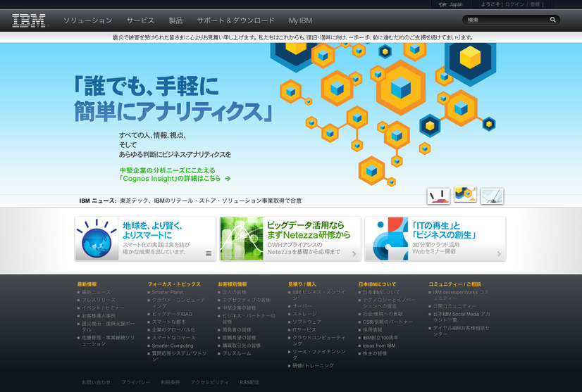
Task: Open the Cognos Insight details link
Action: click(175, 179)
